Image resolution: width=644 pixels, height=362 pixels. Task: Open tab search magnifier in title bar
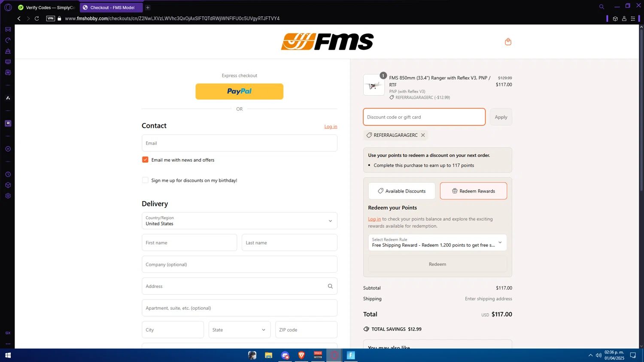pos(601,7)
